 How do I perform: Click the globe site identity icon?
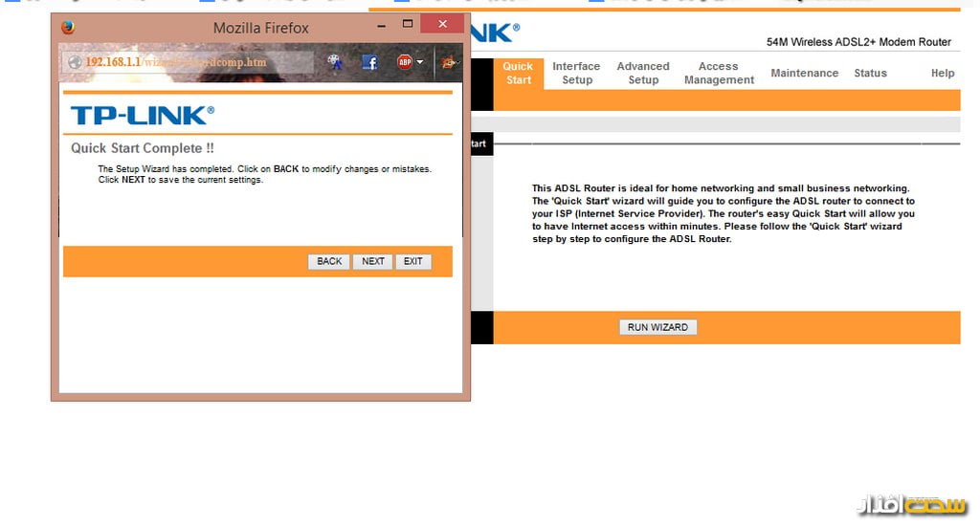click(75, 63)
